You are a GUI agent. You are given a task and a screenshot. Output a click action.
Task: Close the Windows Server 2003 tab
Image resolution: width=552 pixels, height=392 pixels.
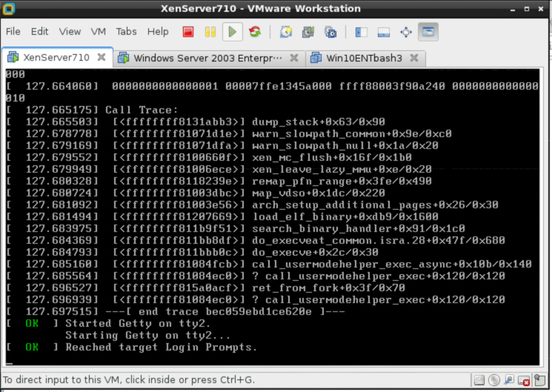point(294,58)
